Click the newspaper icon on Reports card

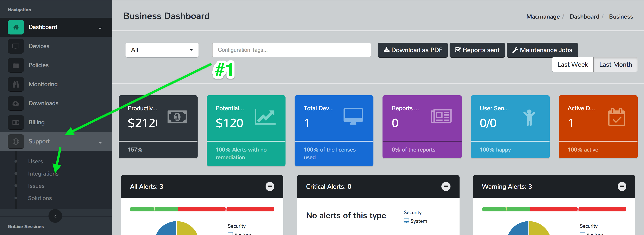441,116
